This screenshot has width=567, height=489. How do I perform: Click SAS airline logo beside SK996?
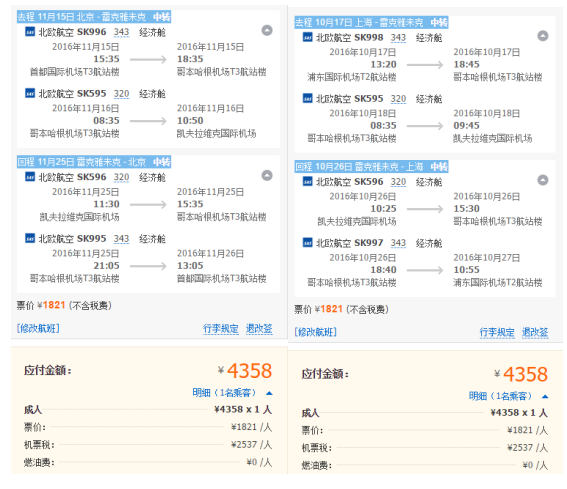(x=30, y=32)
